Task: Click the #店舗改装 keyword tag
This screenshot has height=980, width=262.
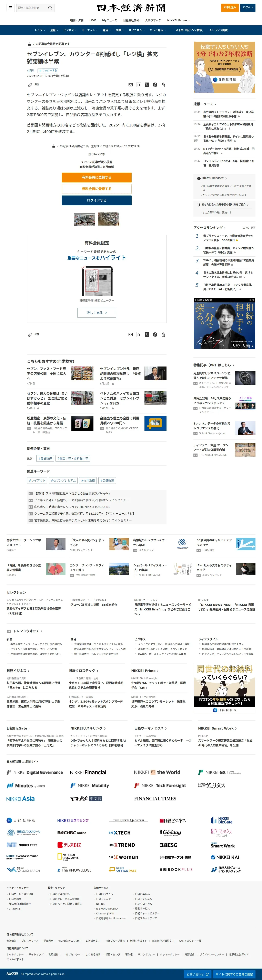Action: [107, 481]
